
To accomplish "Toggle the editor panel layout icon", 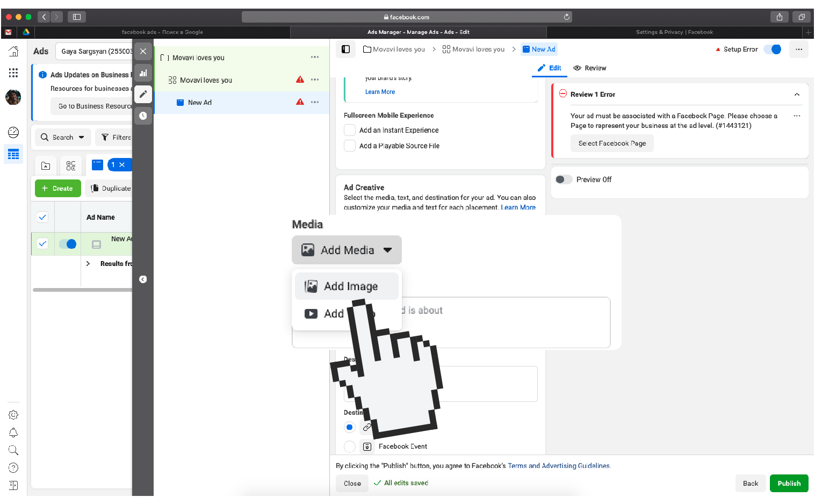I will [x=346, y=49].
